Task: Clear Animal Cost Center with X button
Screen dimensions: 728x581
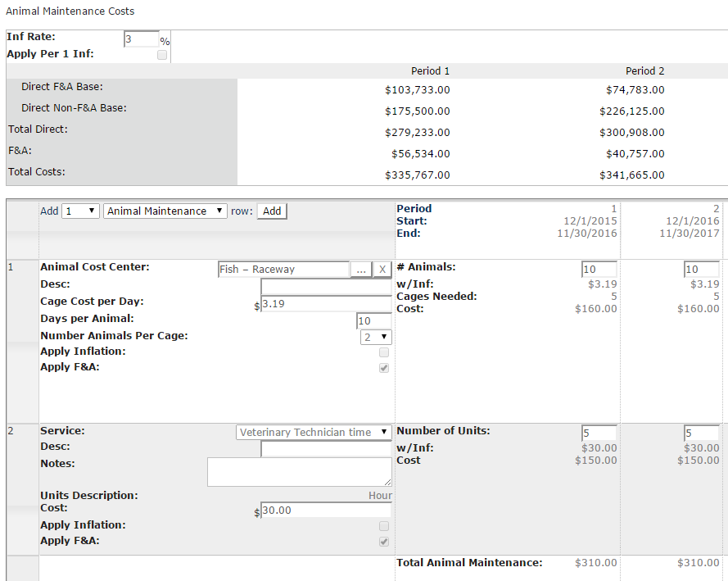Action: (x=382, y=270)
